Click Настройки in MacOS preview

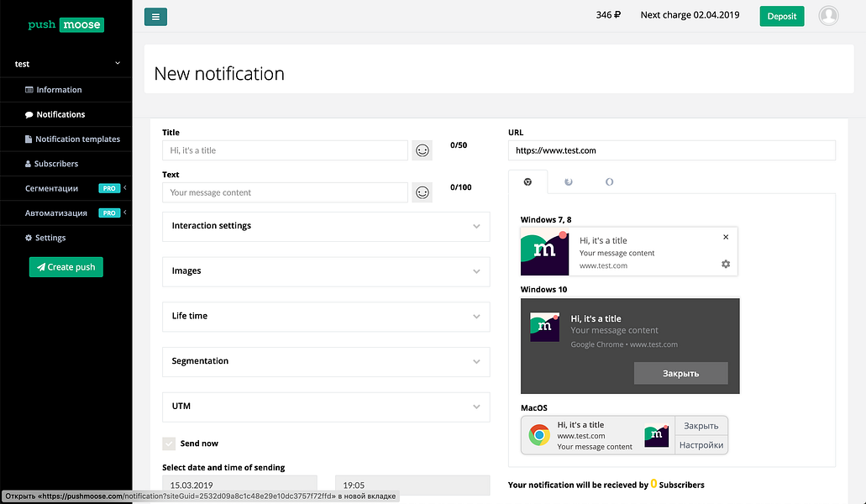[x=701, y=445]
